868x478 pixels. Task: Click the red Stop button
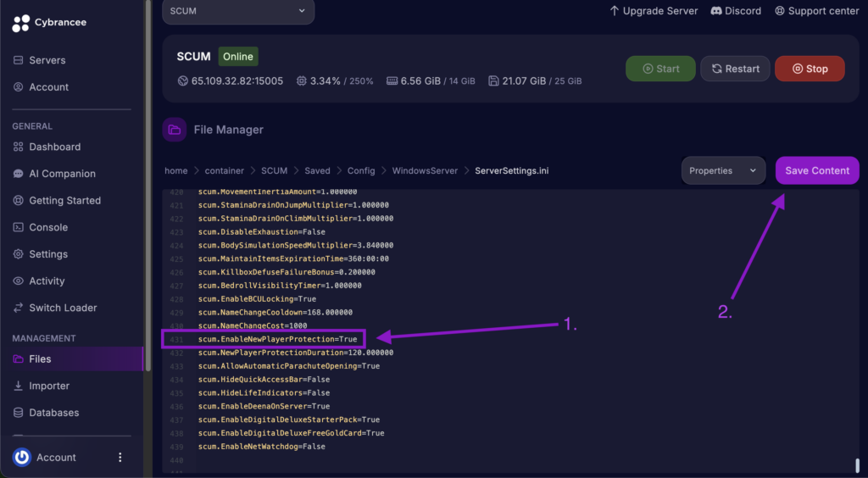[x=810, y=69]
